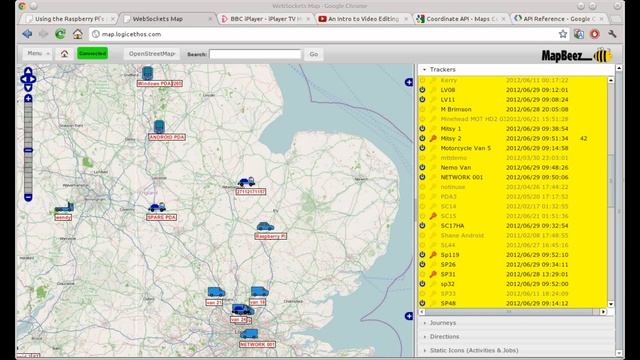Click the MapBeez logo

click(x=576, y=55)
